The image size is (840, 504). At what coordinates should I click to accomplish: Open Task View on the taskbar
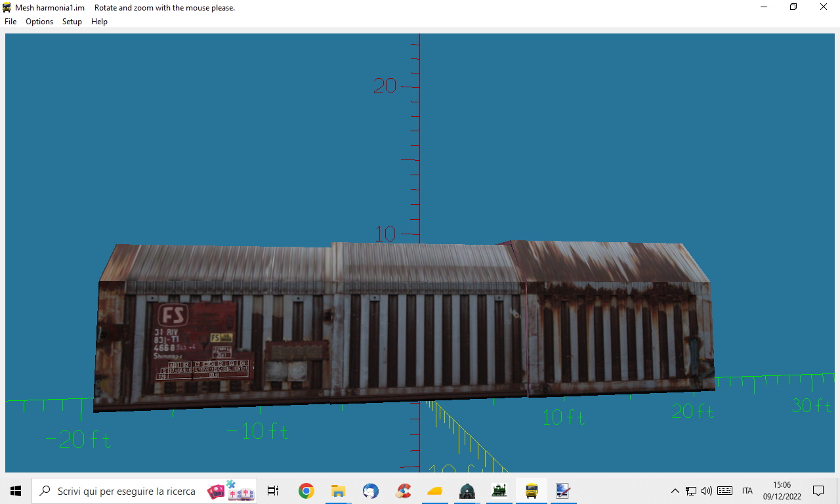tap(273, 491)
